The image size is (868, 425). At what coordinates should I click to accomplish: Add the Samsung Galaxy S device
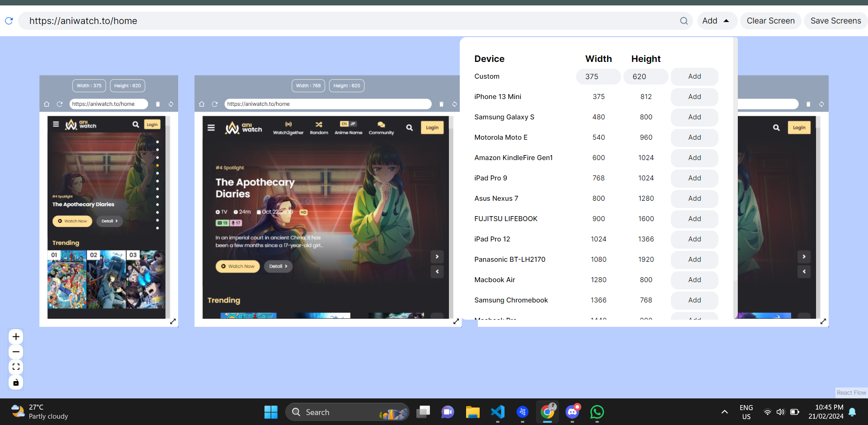[694, 117]
